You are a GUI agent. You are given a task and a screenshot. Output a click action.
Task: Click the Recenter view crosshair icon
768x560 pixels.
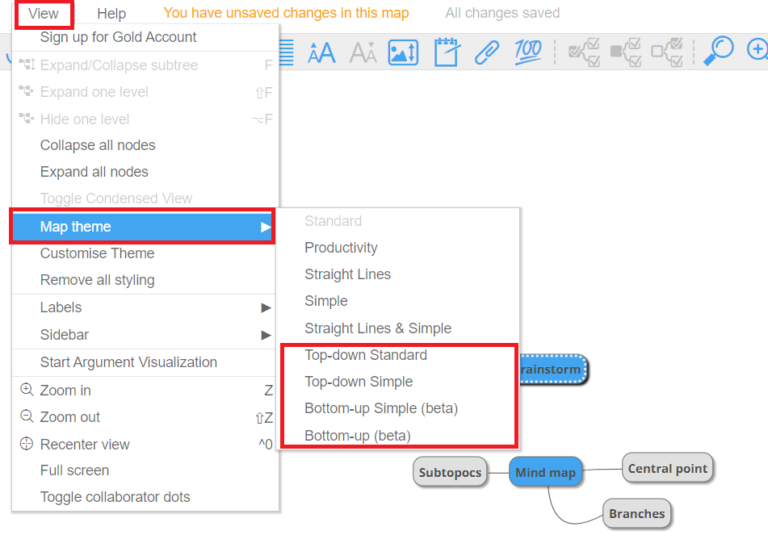click(x=26, y=444)
